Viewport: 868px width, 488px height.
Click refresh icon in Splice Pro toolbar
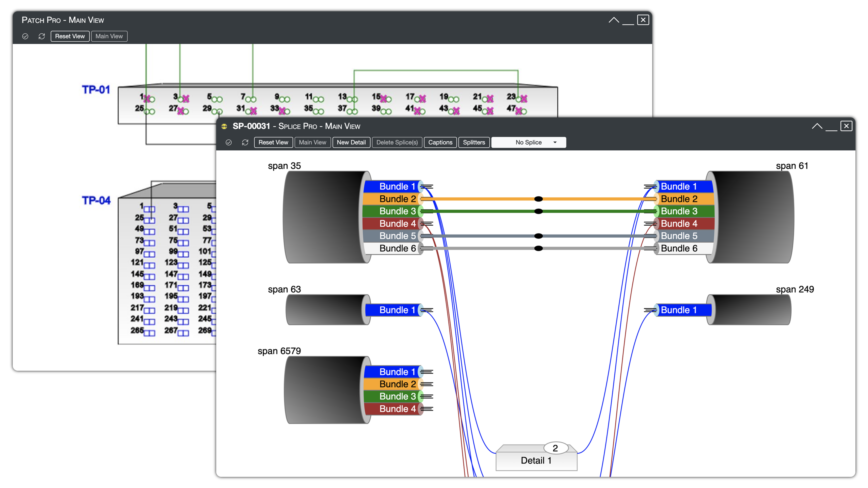(245, 143)
